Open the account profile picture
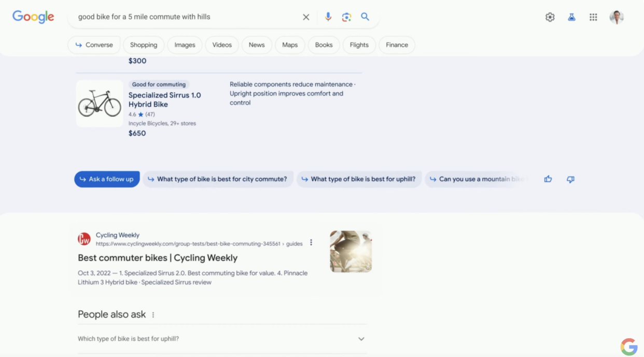Image resolution: width=644 pixels, height=357 pixels. 617,17
